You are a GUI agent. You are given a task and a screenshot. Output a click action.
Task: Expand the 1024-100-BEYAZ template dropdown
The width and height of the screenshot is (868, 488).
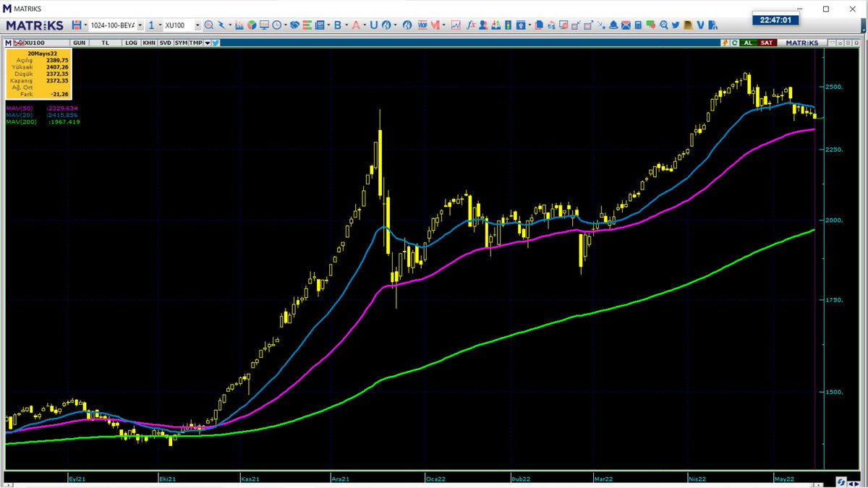point(140,25)
